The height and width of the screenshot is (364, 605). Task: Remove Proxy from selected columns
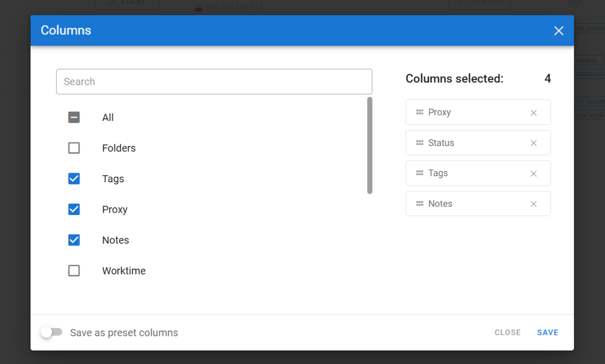point(533,113)
